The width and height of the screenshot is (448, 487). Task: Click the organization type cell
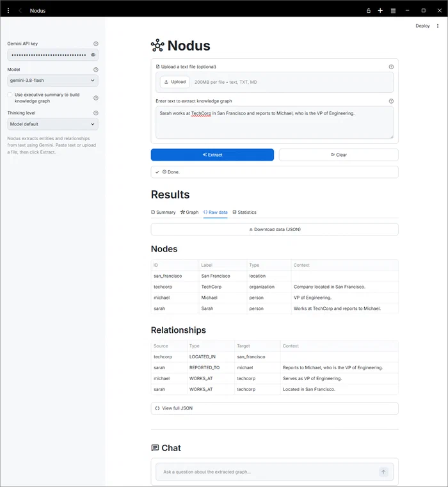pos(269,287)
